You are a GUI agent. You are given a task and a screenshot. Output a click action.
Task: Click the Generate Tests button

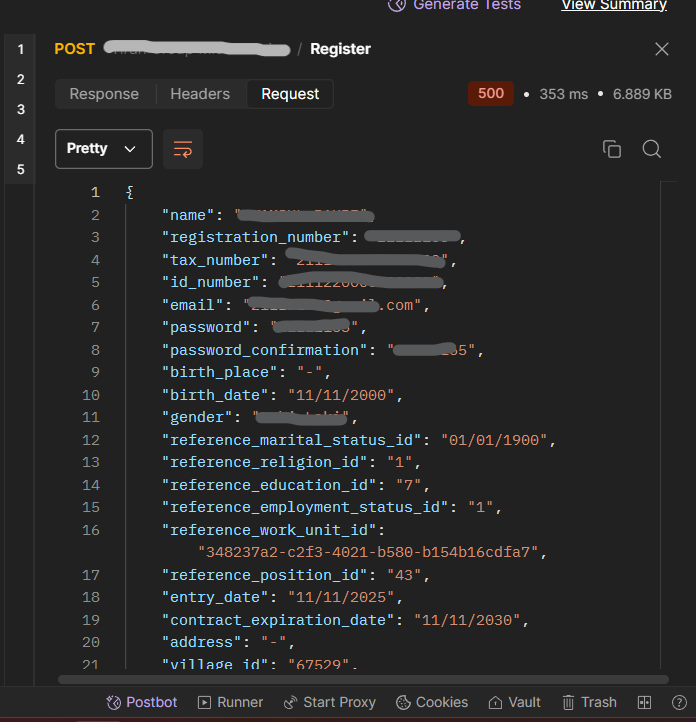(455, 5)
